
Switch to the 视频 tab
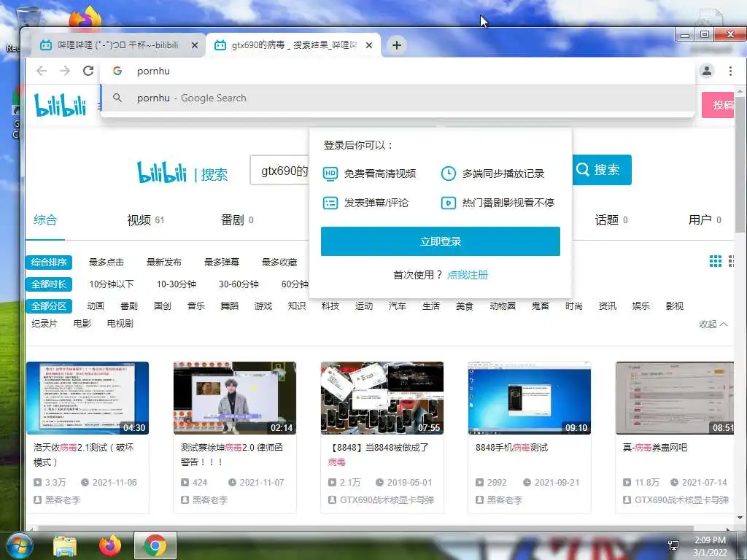pos(145,220)
